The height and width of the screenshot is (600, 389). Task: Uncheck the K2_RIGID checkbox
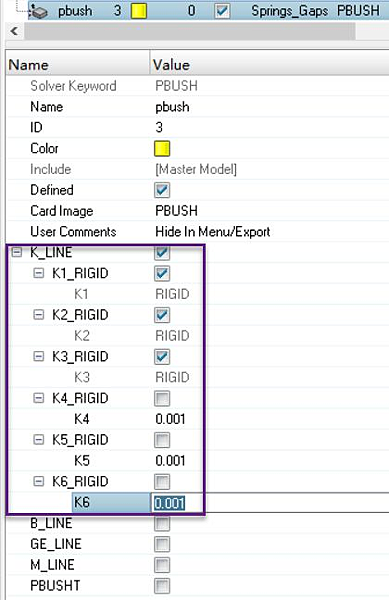click(x=162, y=315)
